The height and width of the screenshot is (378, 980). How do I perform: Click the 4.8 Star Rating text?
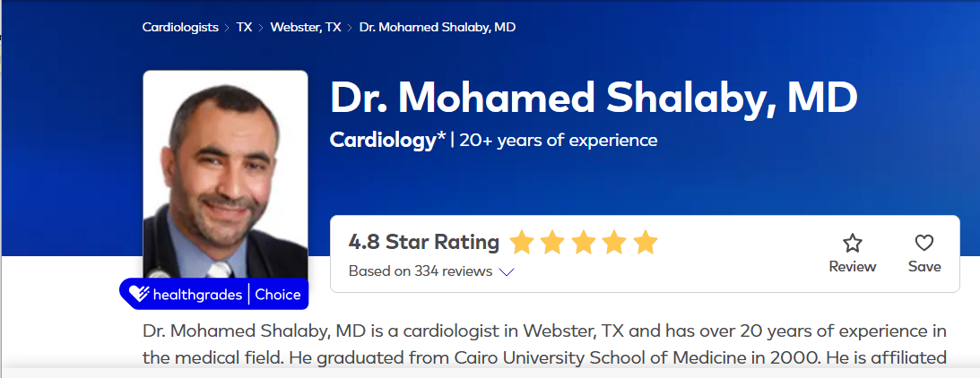pos(423,242)
